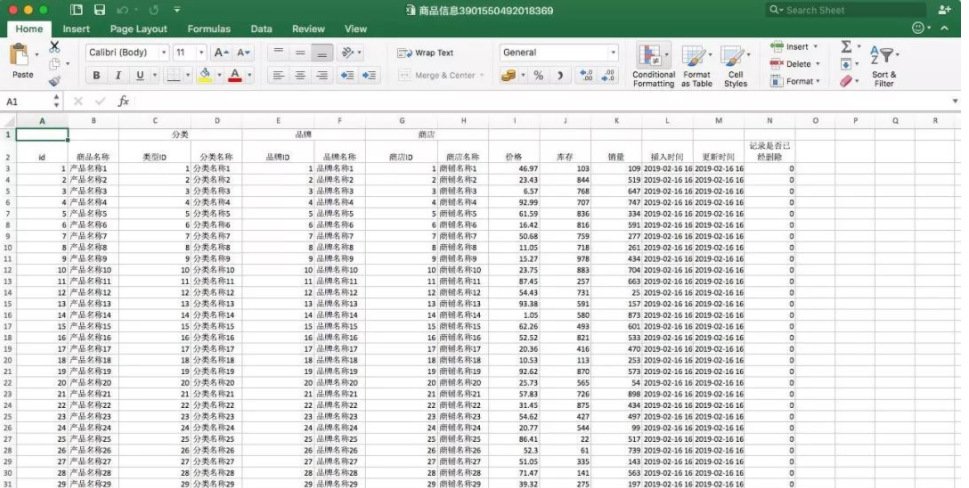Screen dimensions: 969x488
Task: Switch to the View tab
Action: tap(355, 29)
